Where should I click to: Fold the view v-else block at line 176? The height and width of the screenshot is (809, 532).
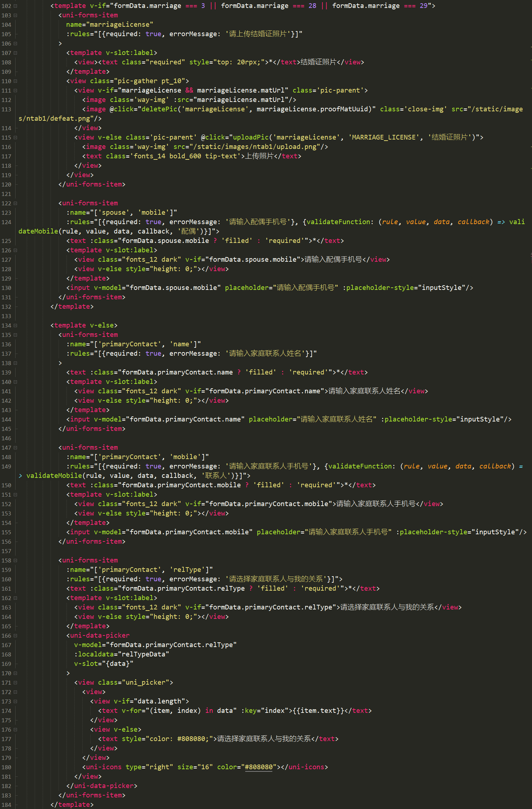[15, 729]
